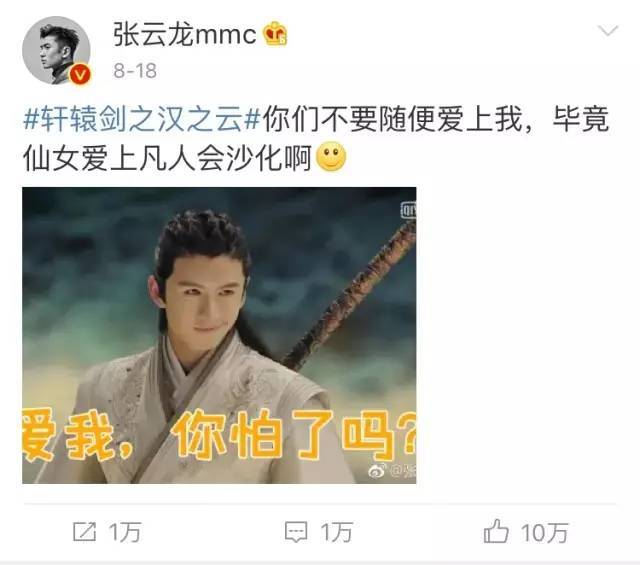Image resolution: width=640 pixels, height=565 pixels.
Task: Tap the orange verified V badge
Action: click(80, 74)
